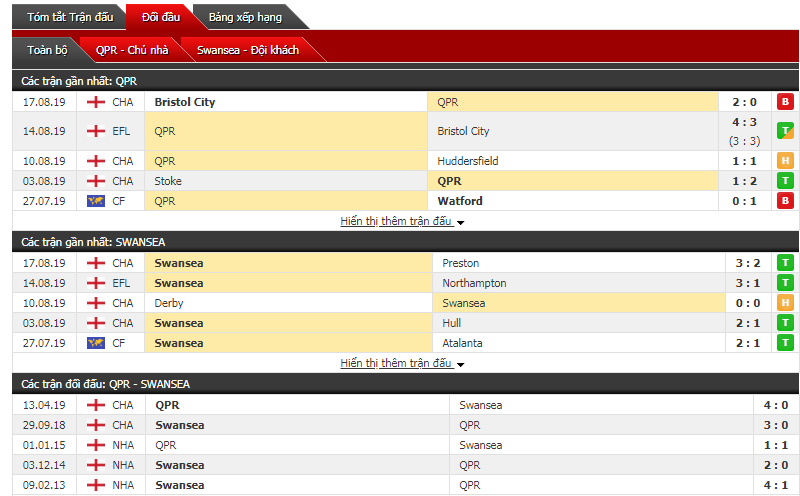Click the T result badge for Swansea vs Northampton

(x=785, y=283)
